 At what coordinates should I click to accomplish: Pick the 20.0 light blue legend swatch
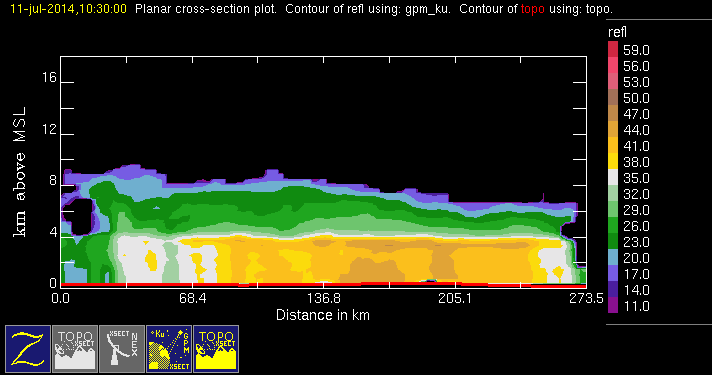[613, 257]
